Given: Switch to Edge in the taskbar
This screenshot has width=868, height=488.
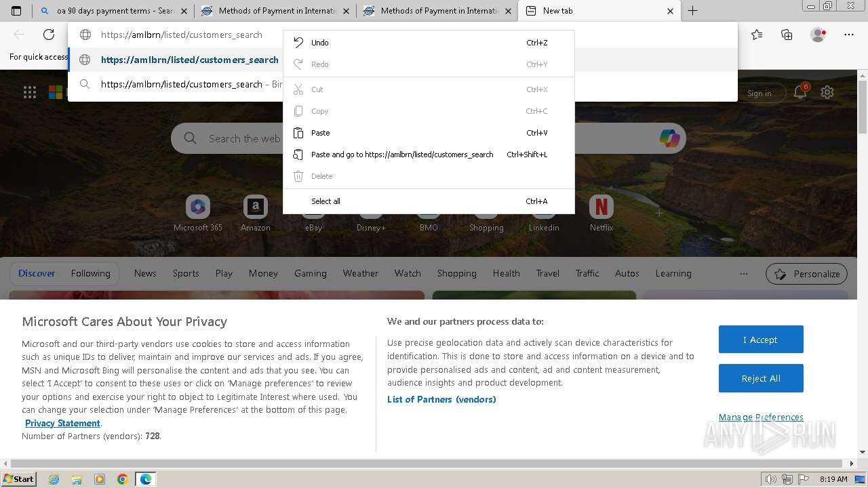Looking at the screenshot, I should pos(146,479).
